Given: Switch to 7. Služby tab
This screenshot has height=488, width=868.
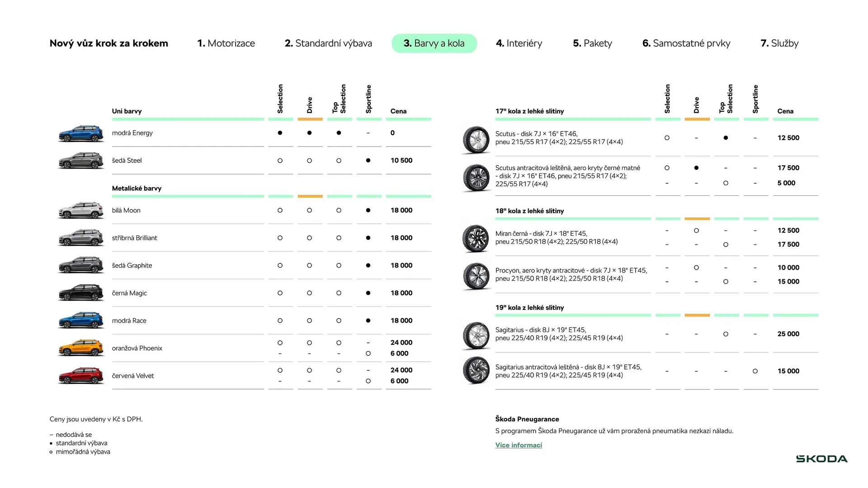Looking at the screenshot, I should pos(779,43).
